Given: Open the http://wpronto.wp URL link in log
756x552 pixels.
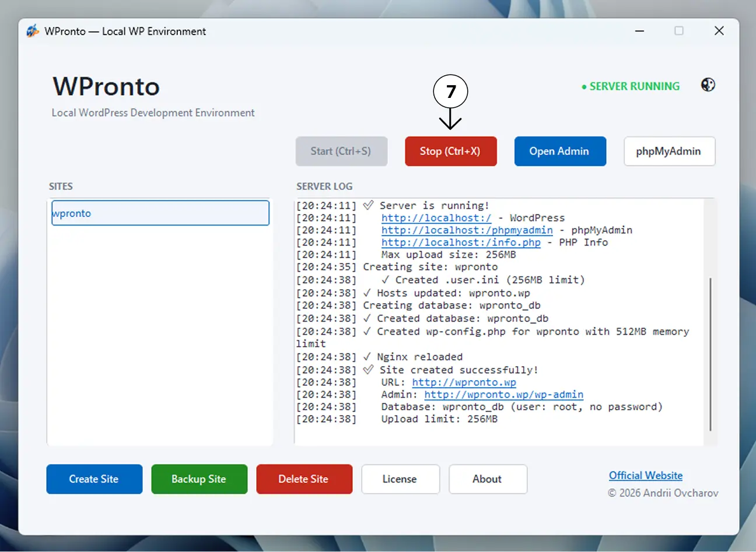Looking at the screenshot, I should [464, 382].
